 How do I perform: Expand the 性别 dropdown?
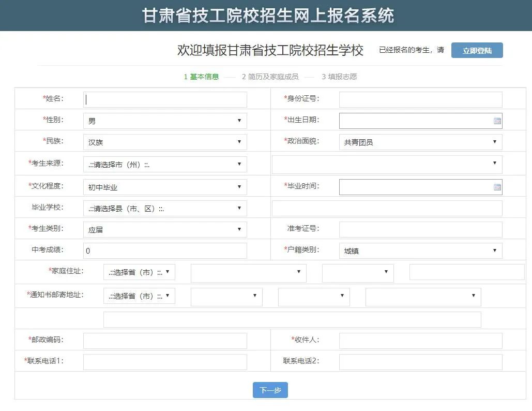click(x=164, y=121)
